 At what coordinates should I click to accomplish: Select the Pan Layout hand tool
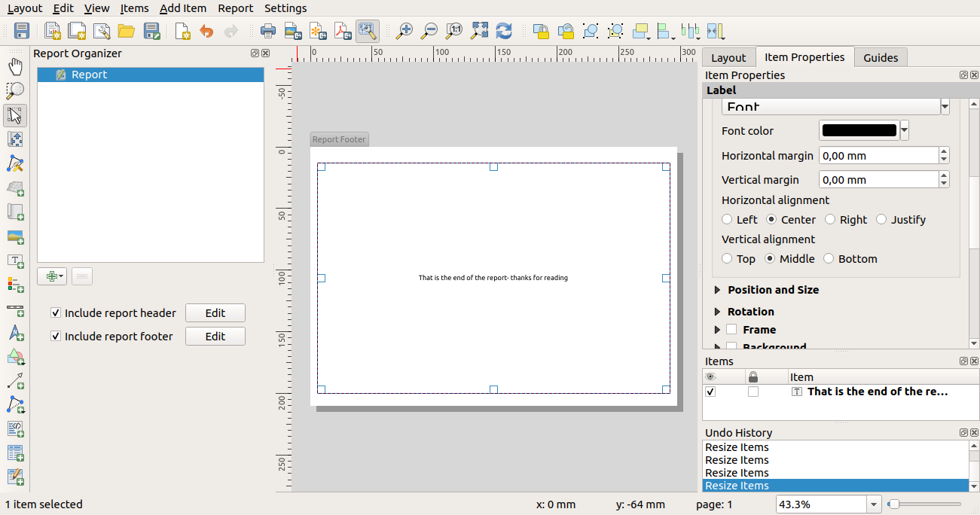click(x=15, y=66)
